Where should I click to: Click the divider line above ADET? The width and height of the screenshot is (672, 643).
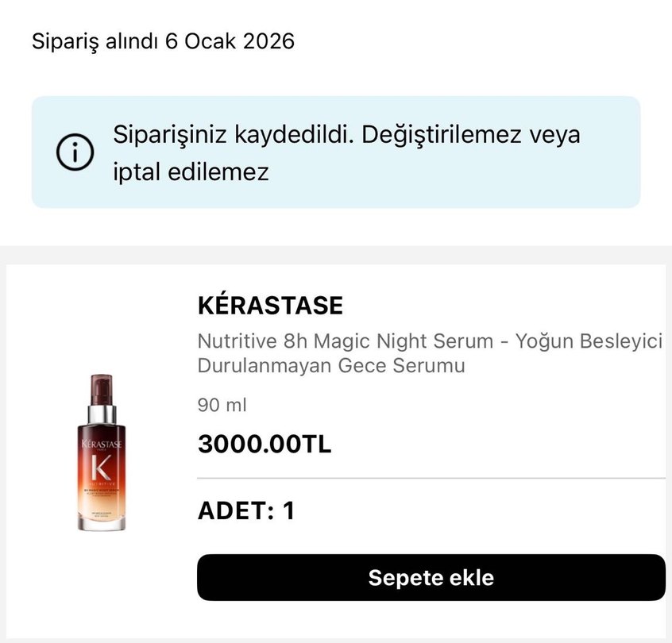pos(430,479)
